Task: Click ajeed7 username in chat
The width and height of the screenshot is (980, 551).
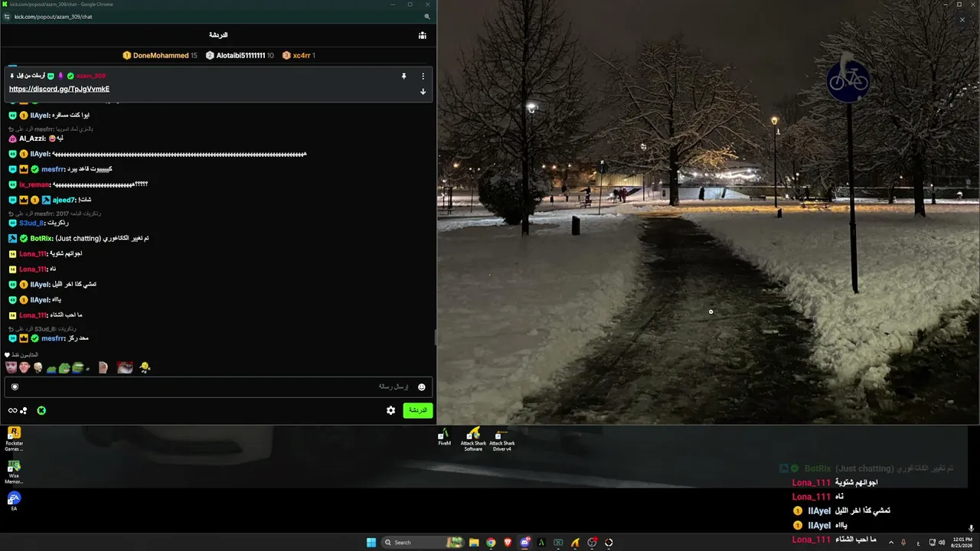Action: point(64,200)
